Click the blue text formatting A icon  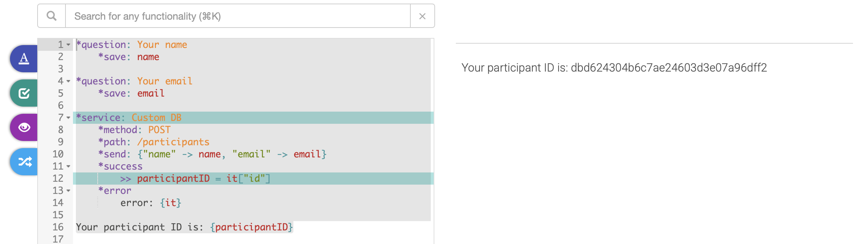click(24, 58)
